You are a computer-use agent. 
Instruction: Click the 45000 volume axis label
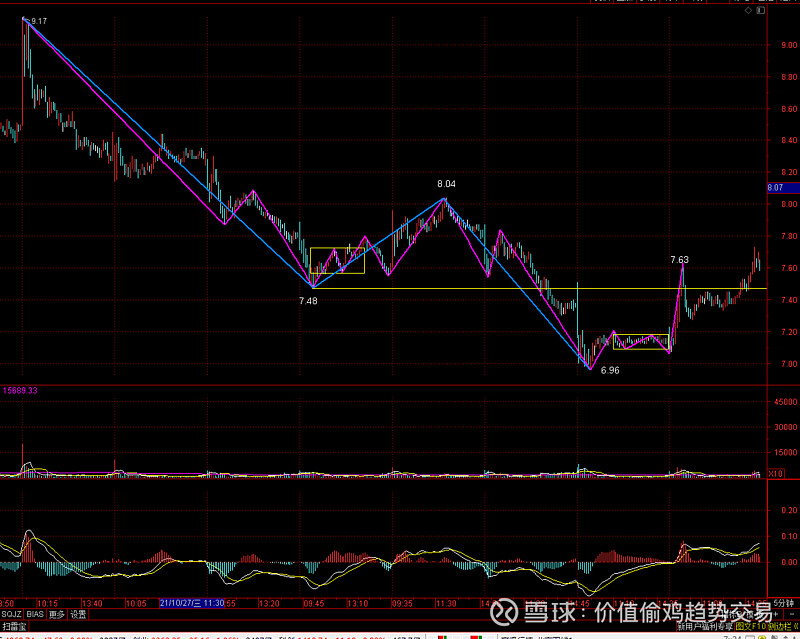click(x=786, y=402)
